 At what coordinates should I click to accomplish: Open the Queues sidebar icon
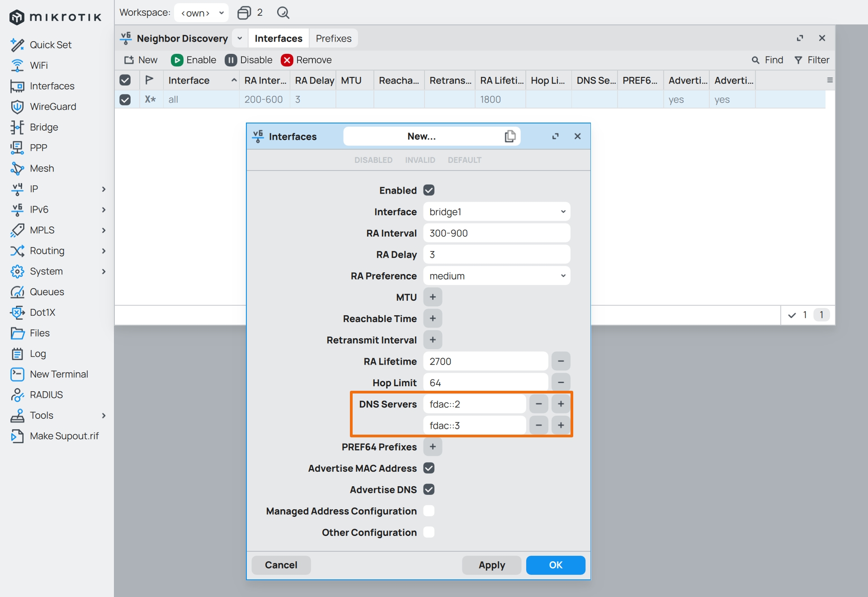(x=17, y=292)
